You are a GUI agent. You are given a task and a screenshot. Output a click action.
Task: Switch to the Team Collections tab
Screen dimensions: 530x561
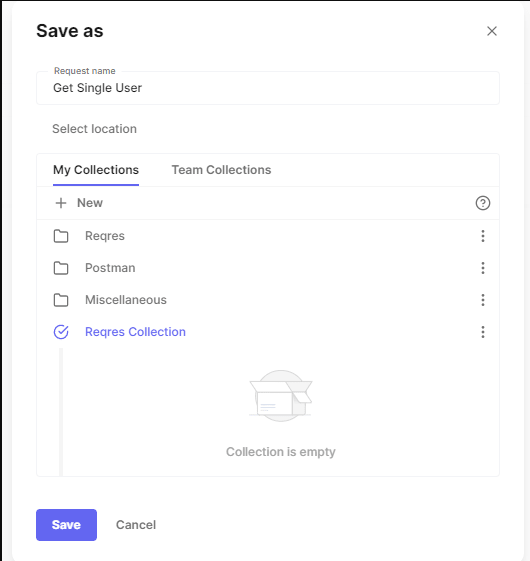[221, 170]
